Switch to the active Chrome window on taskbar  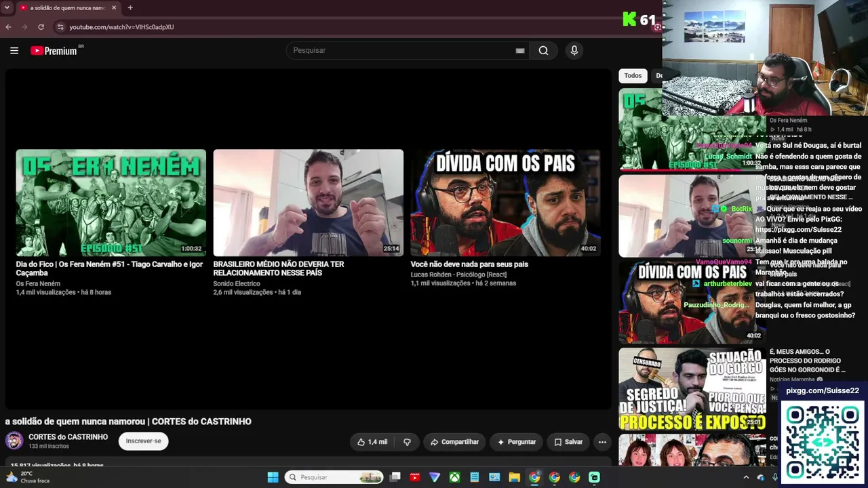coord(534,477)
